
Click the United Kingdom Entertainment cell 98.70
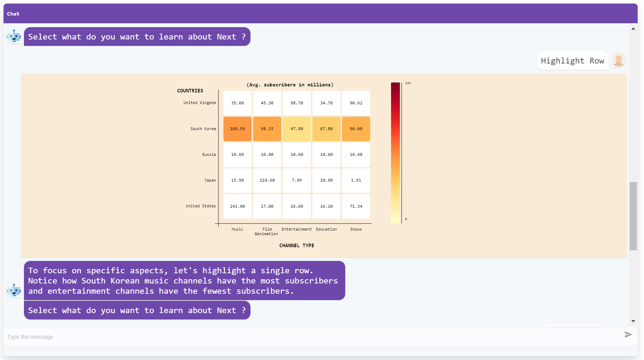297,103
